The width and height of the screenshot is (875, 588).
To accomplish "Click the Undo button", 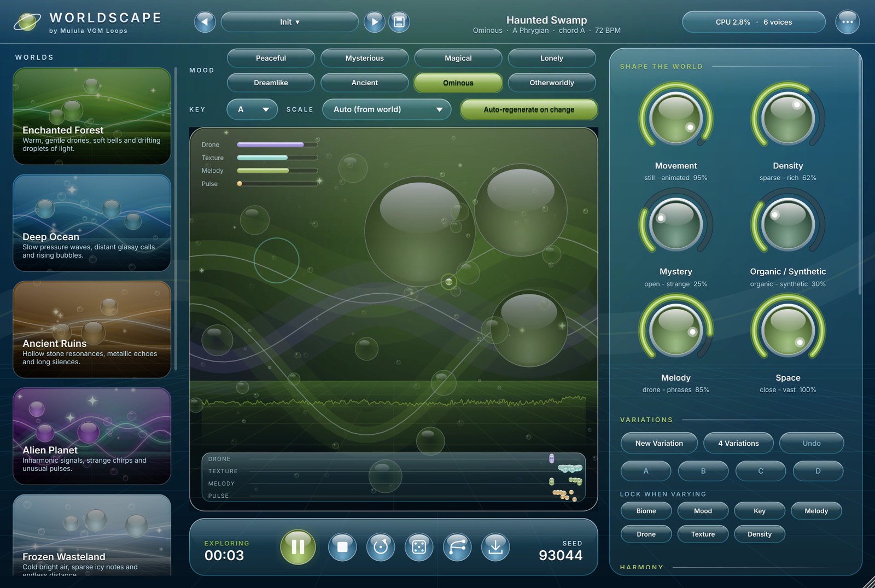I will (x=812, y=443).
